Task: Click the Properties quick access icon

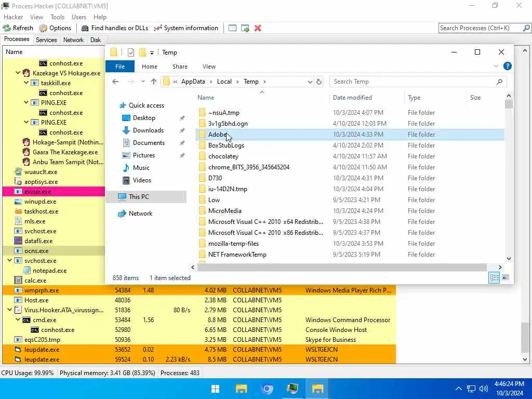Action: [131, 52]
